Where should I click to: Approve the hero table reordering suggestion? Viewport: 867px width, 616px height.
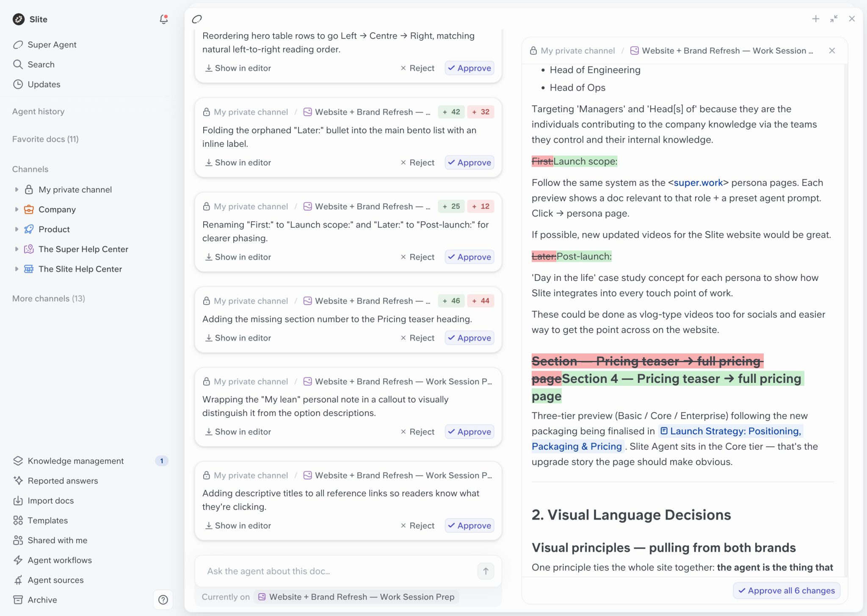coord(469,68)
